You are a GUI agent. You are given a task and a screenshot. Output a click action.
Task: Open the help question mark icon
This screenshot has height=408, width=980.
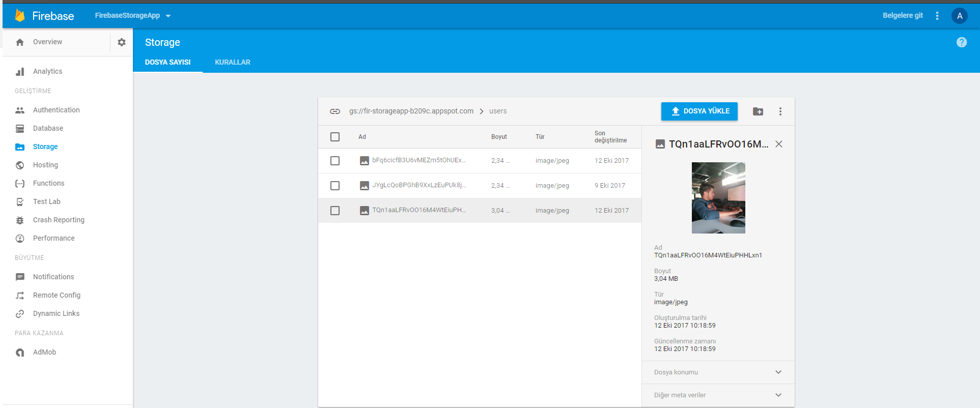pyautogui.click(x=961, y=42)
